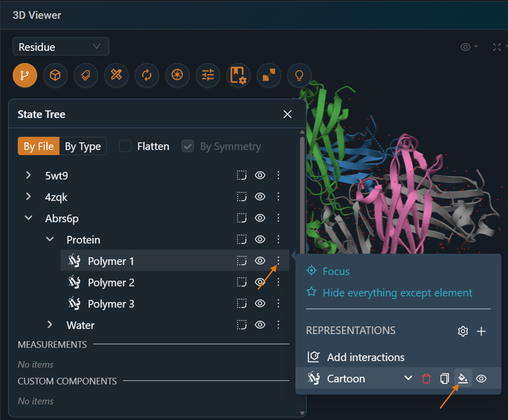
Task: Open the Residue selection mode dropdown
Action: (61, 46)
